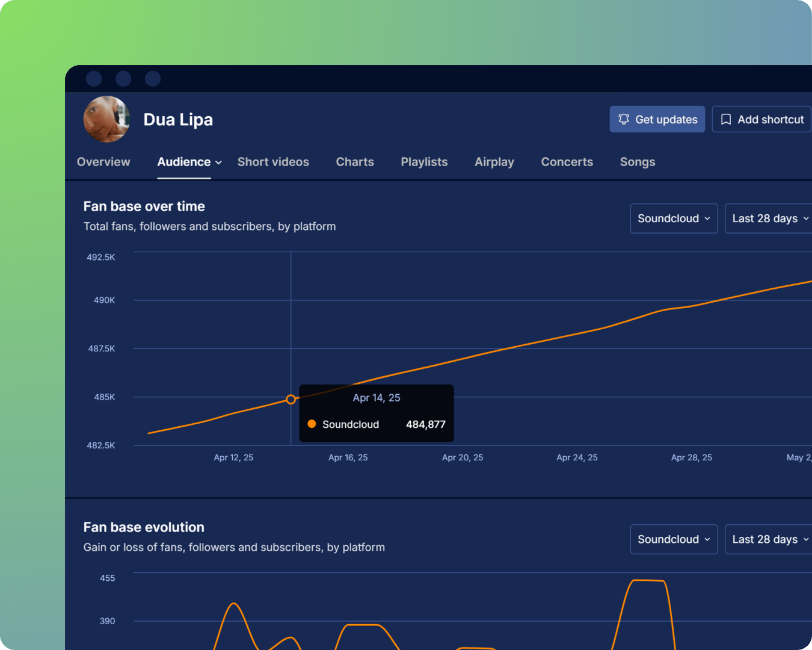
Task: Open the Soundcloud dropdown in Fan base evolution
Action: [x=674, y=539]
